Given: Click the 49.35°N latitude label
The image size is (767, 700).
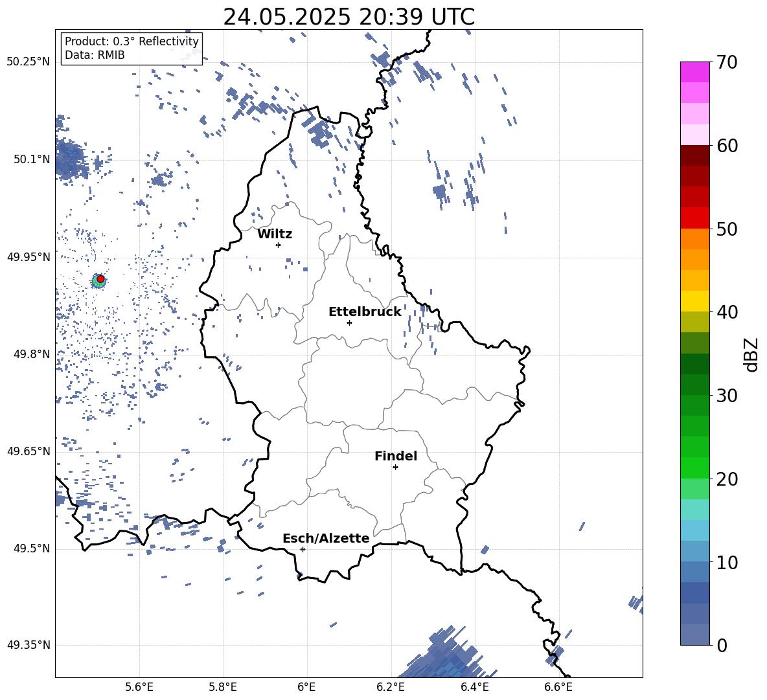Looking at the screenshot, I should coord(29,645).
